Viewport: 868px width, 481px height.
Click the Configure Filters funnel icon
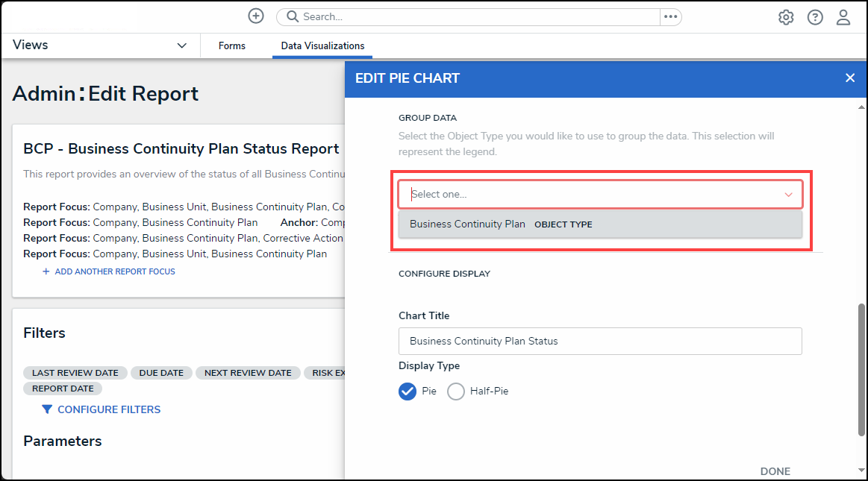[47, 409]
